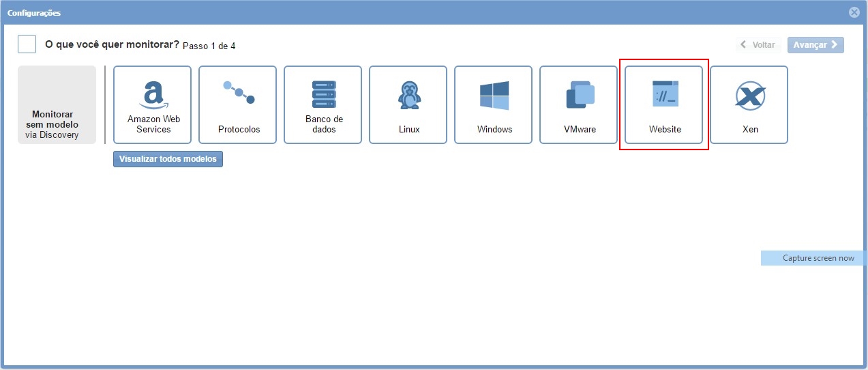Click the Website browser window icon

tap(665, 94)
